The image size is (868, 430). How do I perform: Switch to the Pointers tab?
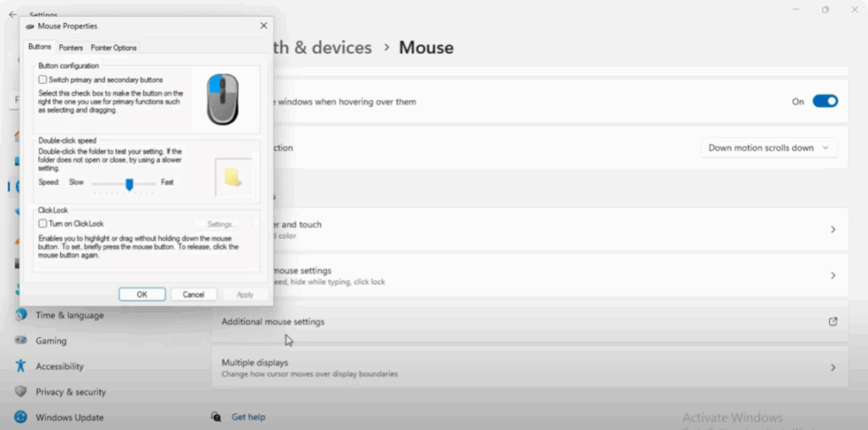pos(71,47)
